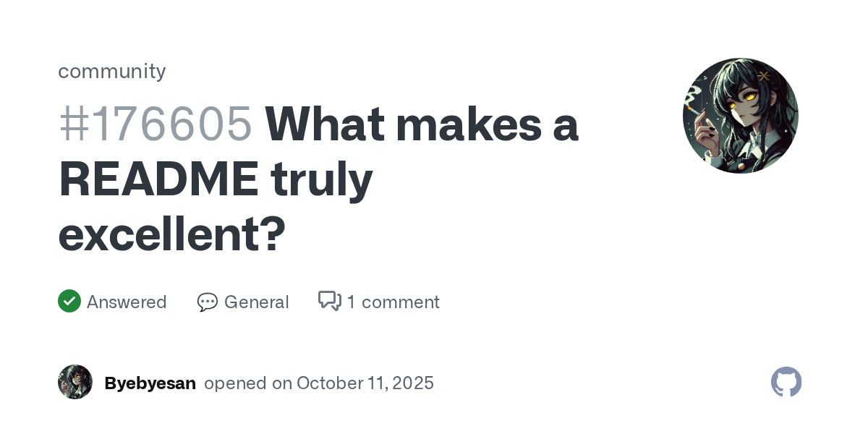Open the community repository label
Viewport: 868px width, 434px height.
[112, 71]
